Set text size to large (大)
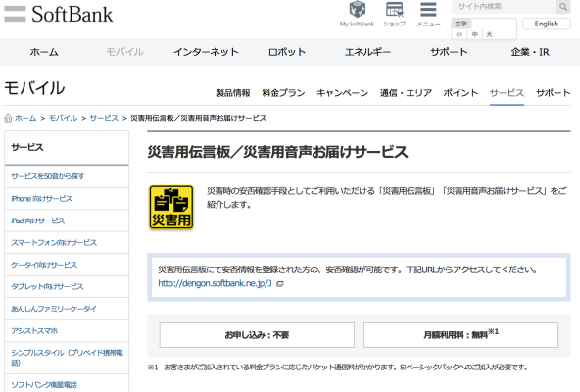The height and width of the screenshot is (392, 580). coord(490,34)
